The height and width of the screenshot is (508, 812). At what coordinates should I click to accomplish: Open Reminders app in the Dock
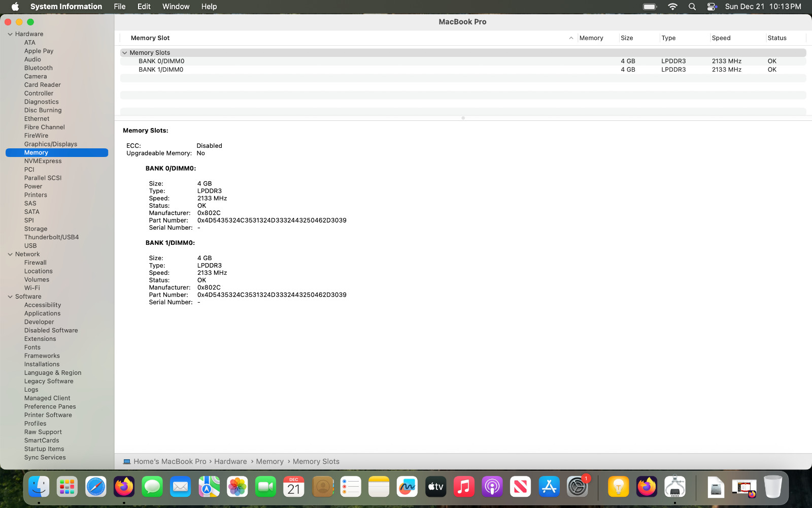click(350, 487)
